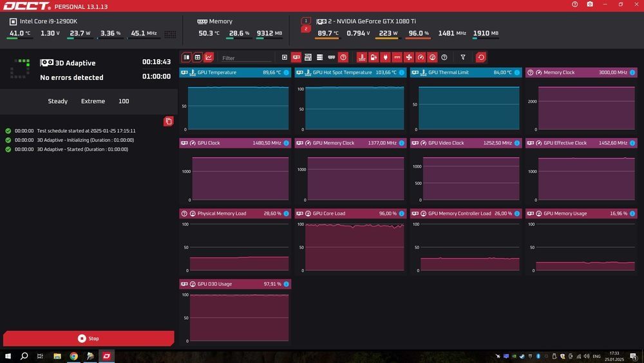Toggle the RAM module sensor source filter
This screenshot has width=644, height=363.
[x=332, y=57]
